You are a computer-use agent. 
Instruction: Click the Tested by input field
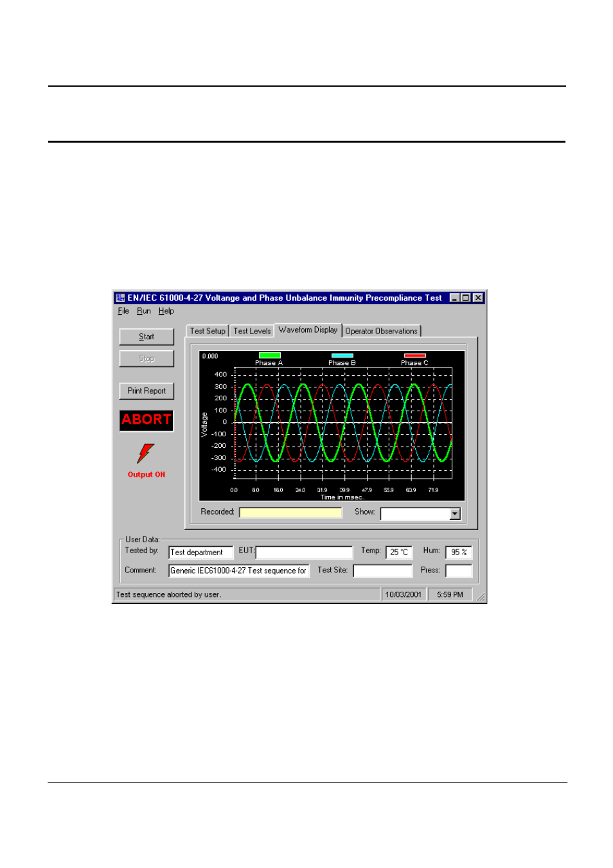click(x=200, y=553)
